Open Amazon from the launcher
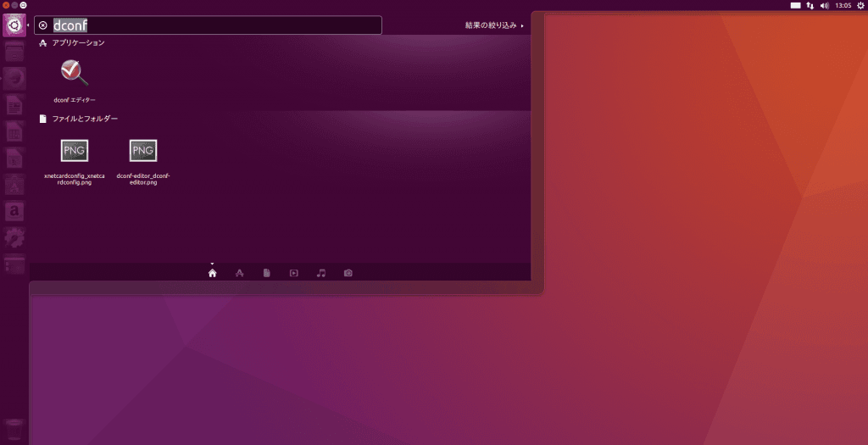This screenshot has width=868, height=445. click(14, 211)
